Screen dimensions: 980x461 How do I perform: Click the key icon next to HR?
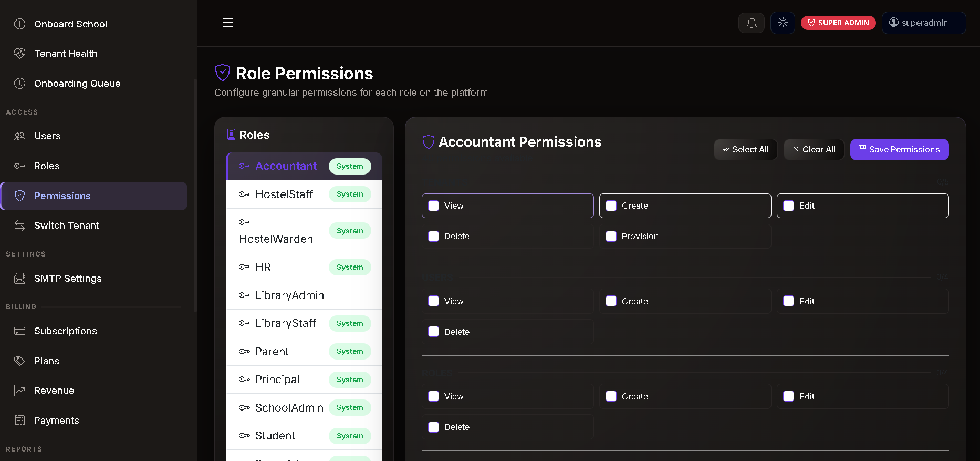pyautogui.click(x=244, y=267)
